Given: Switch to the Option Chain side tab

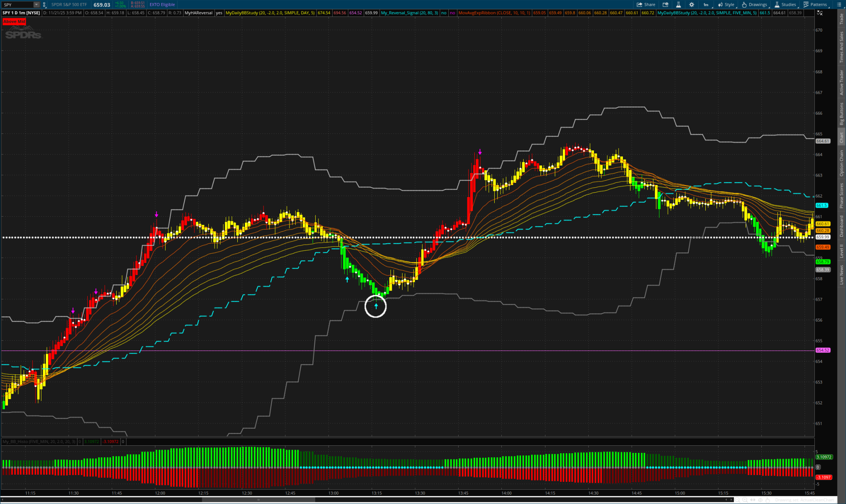Looking at the screenshot, I should (842, 163).
